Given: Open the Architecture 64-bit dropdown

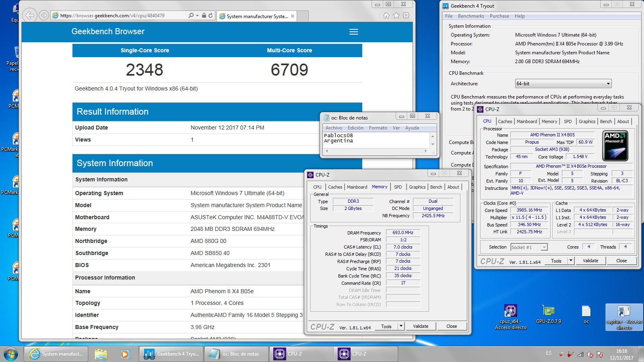Looking at the screenshot, I should [563, 84].
